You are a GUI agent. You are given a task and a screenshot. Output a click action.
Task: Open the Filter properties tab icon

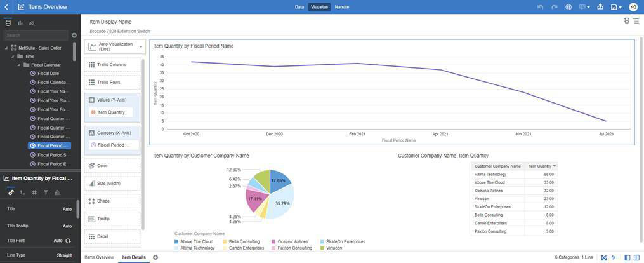pyautogui.click(x=46, y=192)
